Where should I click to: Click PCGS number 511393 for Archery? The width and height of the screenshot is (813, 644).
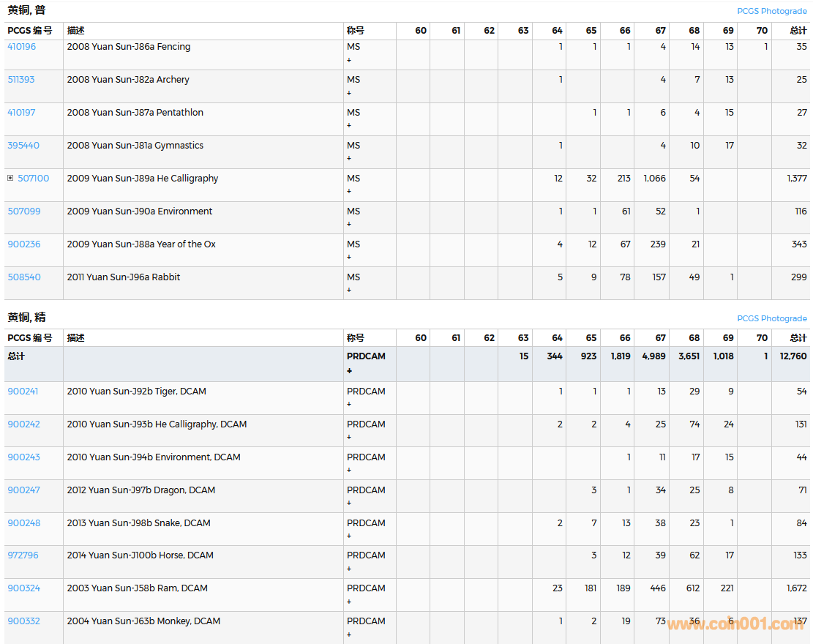point(21,80)
